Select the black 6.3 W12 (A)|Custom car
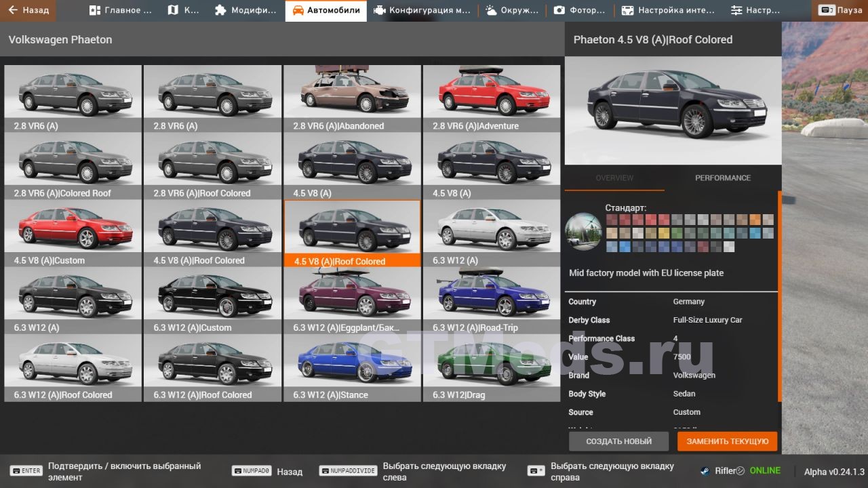 212,300
